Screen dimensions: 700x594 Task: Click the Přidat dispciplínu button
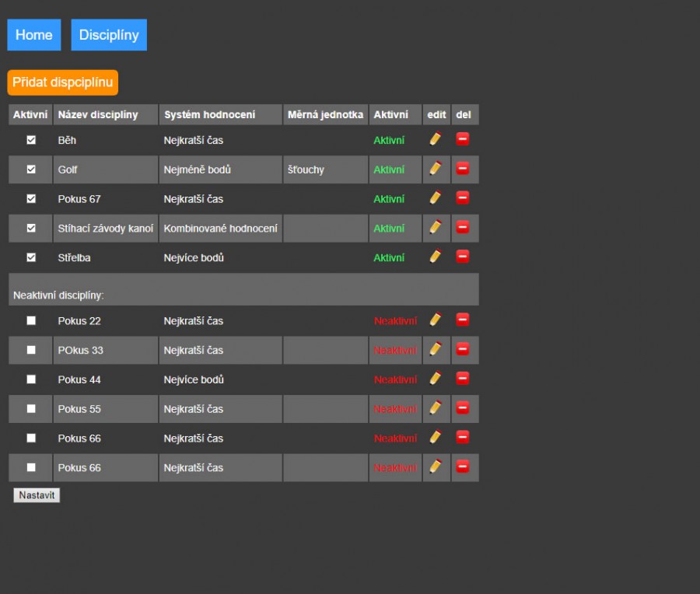tap(63, 82)
